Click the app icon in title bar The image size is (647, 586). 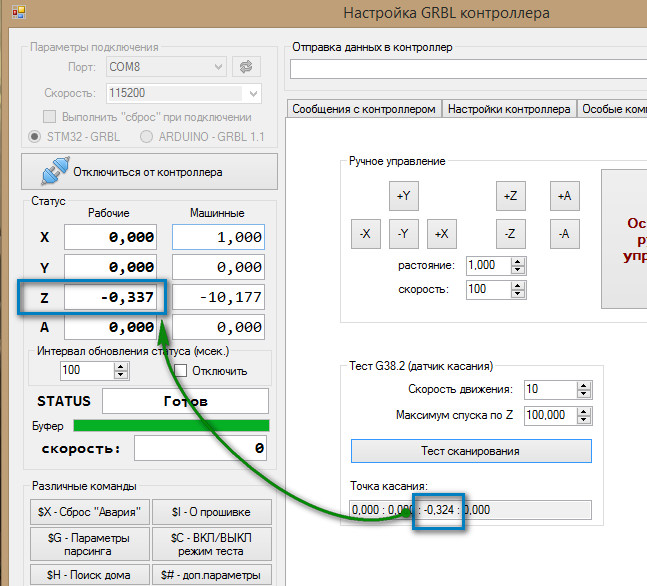(x=19, y=12)
